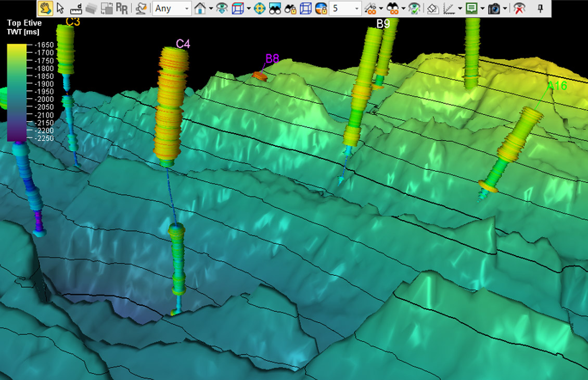Switch to the arrow select tool

[60, 8]
